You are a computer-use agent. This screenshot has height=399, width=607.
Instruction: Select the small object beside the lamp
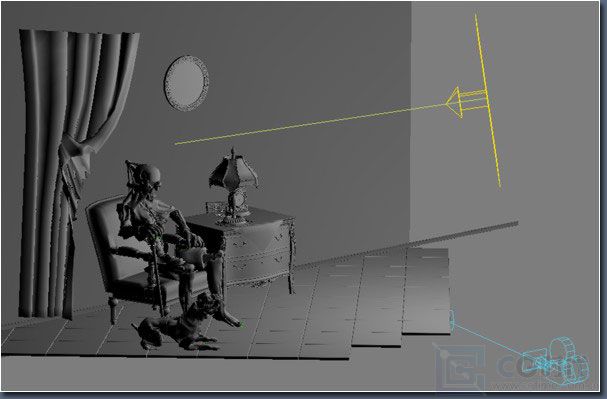click(214, 208)
